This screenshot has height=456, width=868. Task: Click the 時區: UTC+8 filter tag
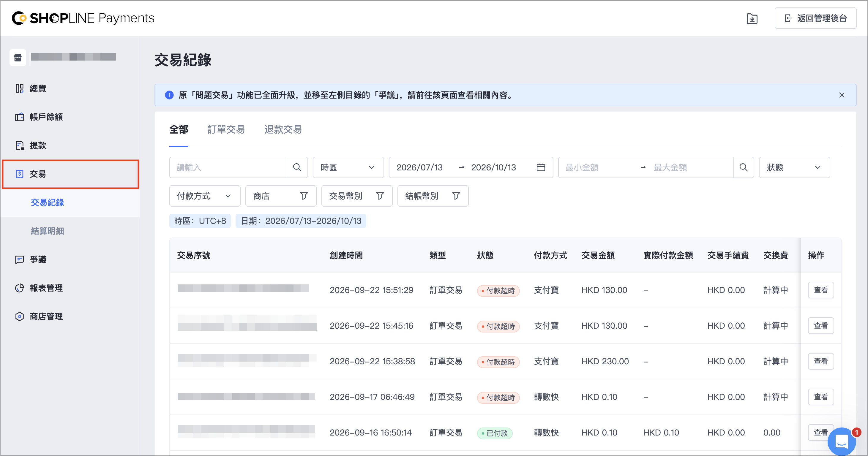tap(200, 221)
